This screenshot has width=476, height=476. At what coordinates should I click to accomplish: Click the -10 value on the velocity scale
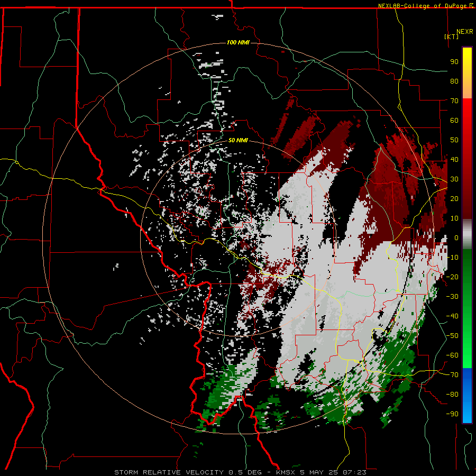(x=452, y=258)
